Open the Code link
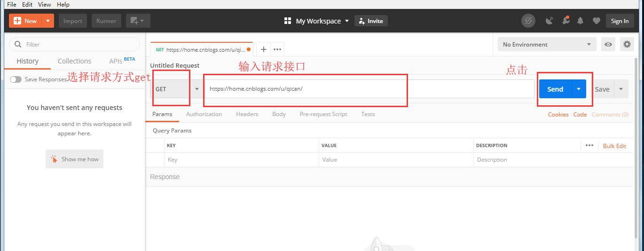The image size is (644, 251). pyautogui.click(x=580, y=115)
